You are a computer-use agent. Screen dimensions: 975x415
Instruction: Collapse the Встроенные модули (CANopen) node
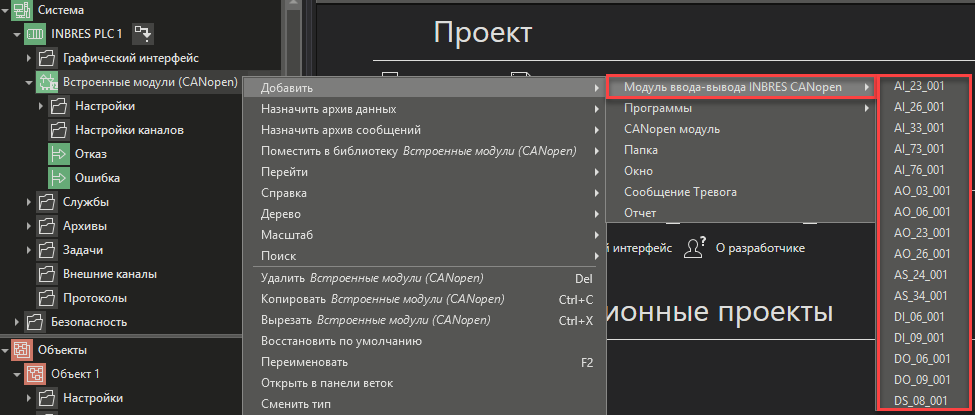(x=29, y=82)
